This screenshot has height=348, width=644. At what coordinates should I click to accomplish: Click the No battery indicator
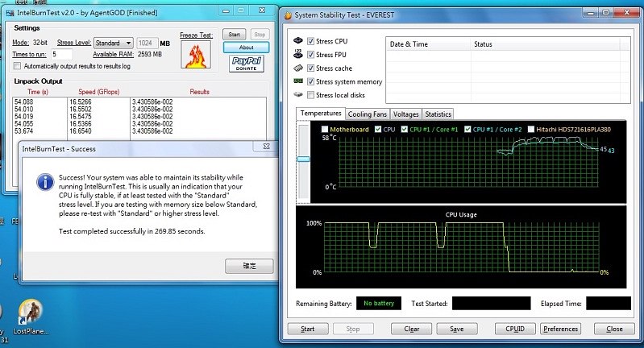pos(378,303)
